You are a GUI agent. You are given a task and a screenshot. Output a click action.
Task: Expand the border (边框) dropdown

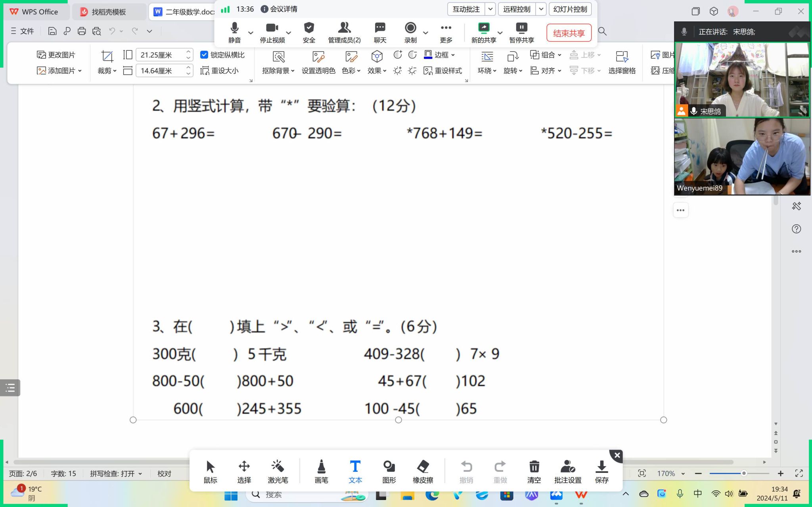coord(453,55)
